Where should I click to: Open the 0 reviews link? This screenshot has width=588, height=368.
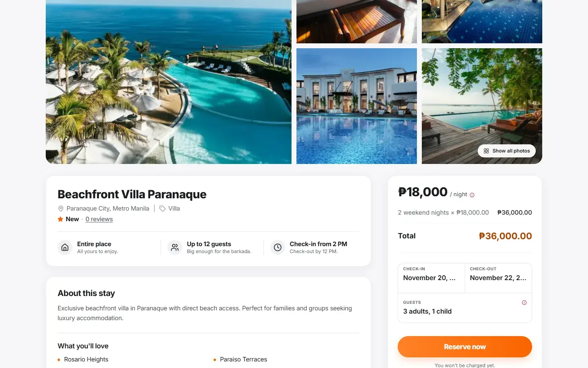coord(99,219)
